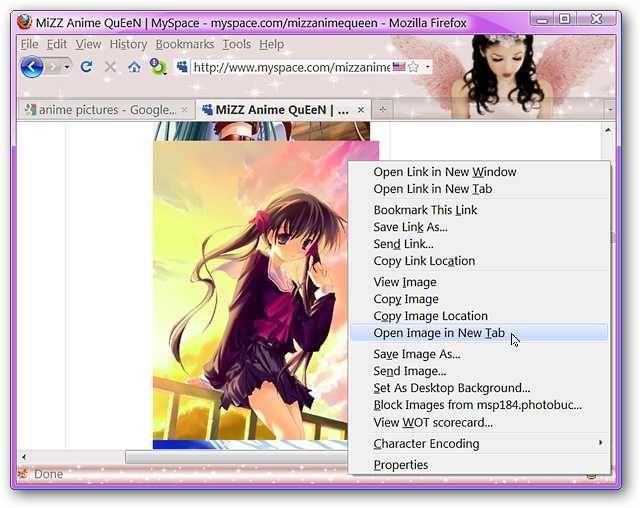Maximize the Firefox window
The image size is (640, 508).
click(x=565, y=19)
